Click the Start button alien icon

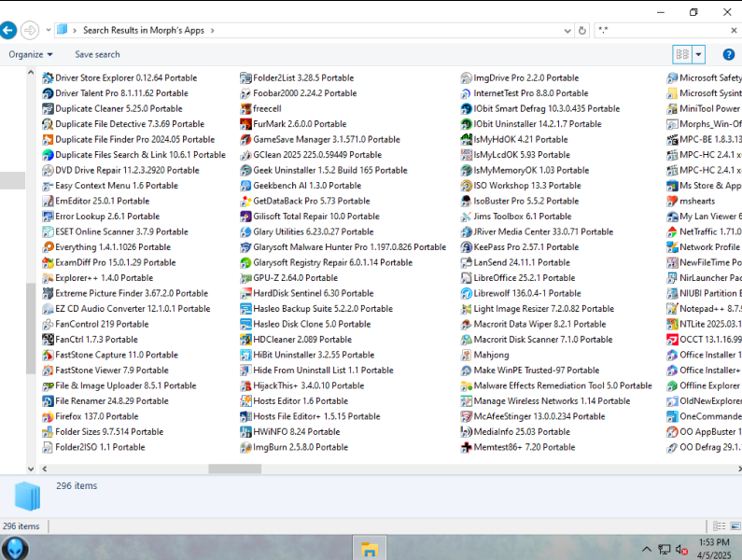[x=15, y=549]
